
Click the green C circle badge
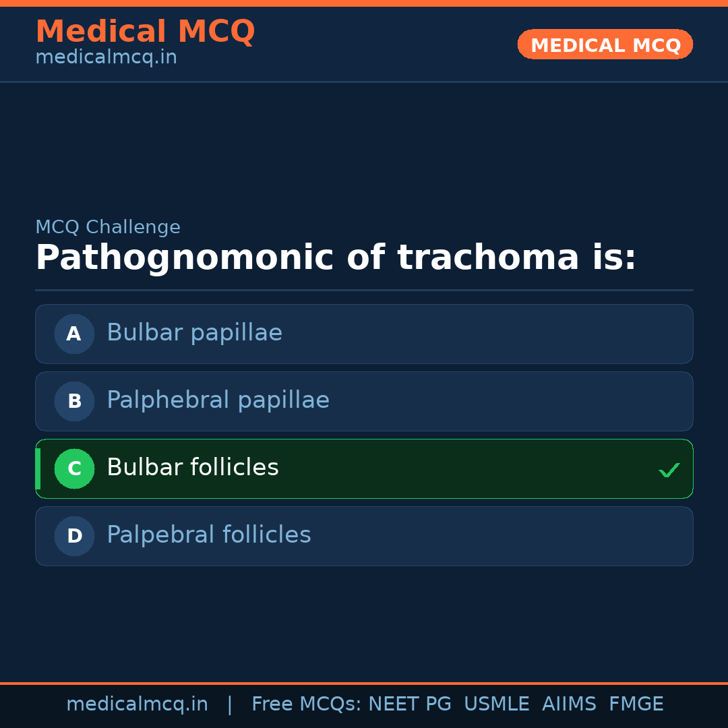click(x=74, y=468)
